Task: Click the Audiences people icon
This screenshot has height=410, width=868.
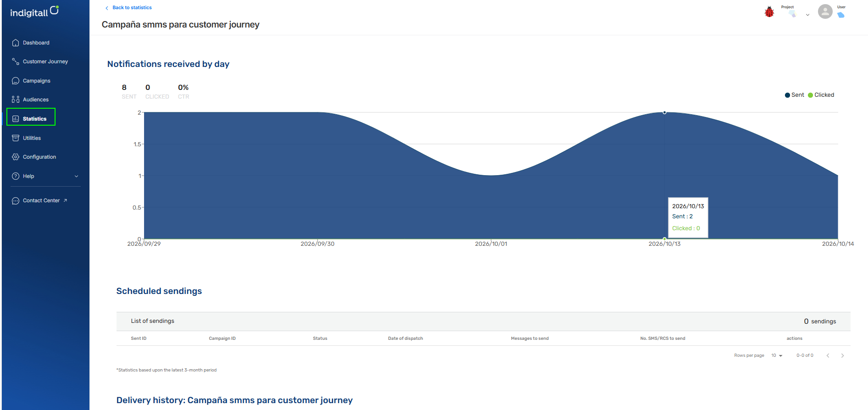Action: [16, 100]
